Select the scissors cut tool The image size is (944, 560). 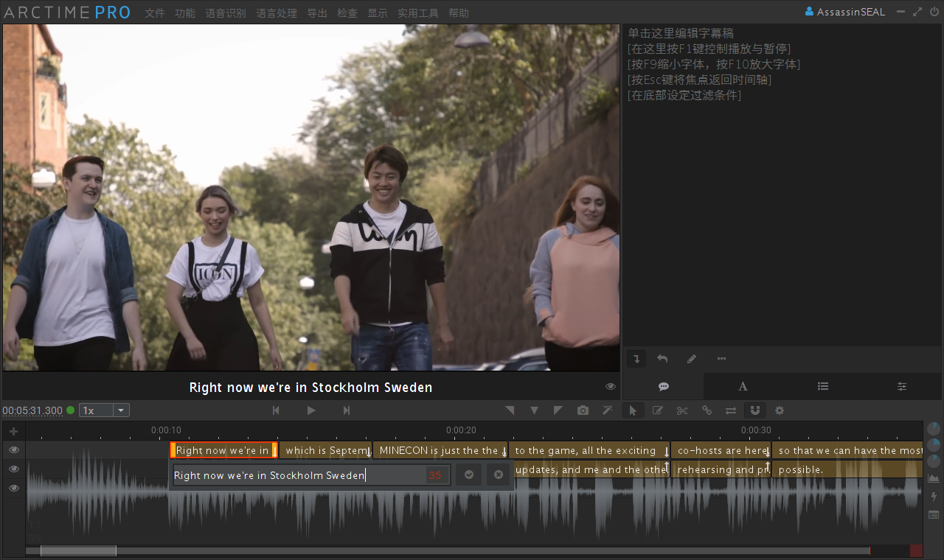[682, 410]
